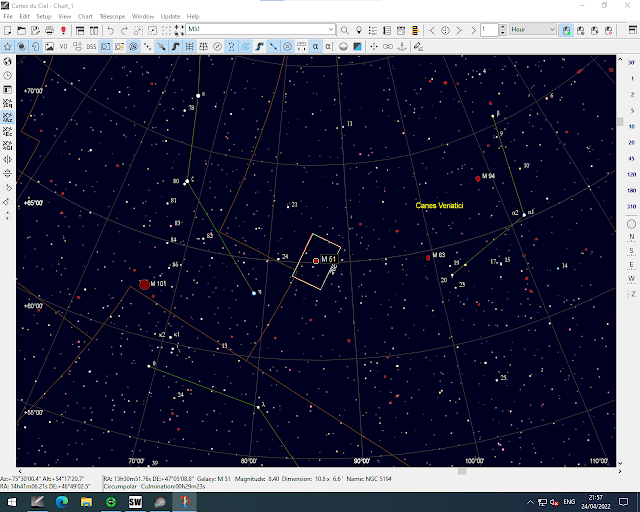Switch to galactic coordinates (Gl icon)
This screenshot has height=512, width=640.
click(7, 145)
